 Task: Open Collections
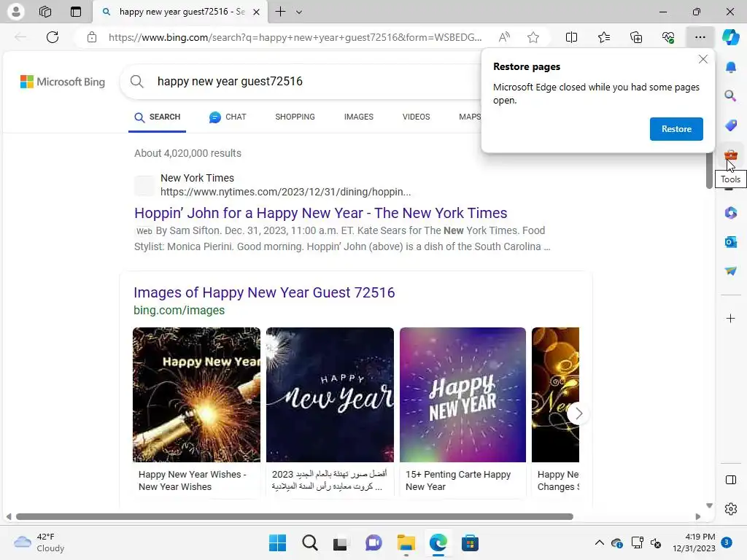coord(636,37)
